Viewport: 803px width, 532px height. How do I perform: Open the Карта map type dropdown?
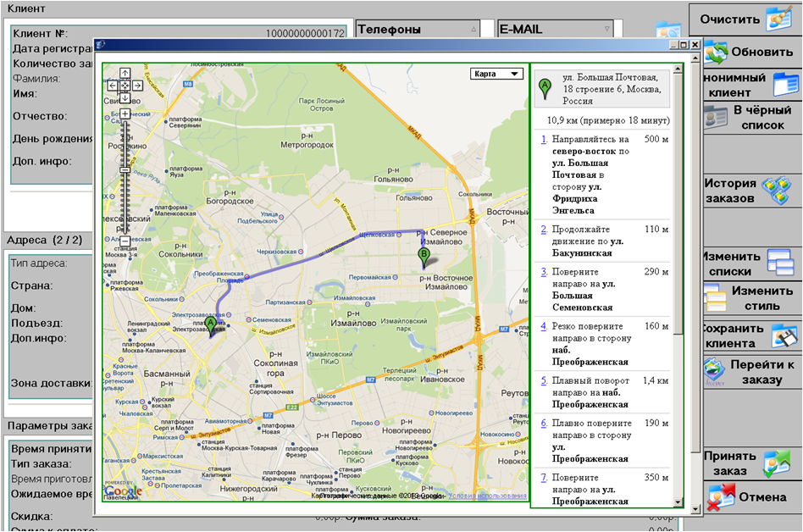tap(496, 74)
